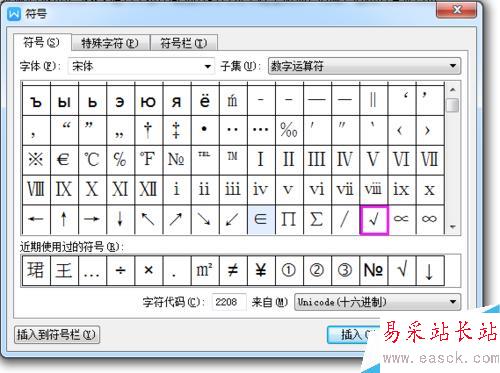Select the bullet symbol •

(205, 130)
